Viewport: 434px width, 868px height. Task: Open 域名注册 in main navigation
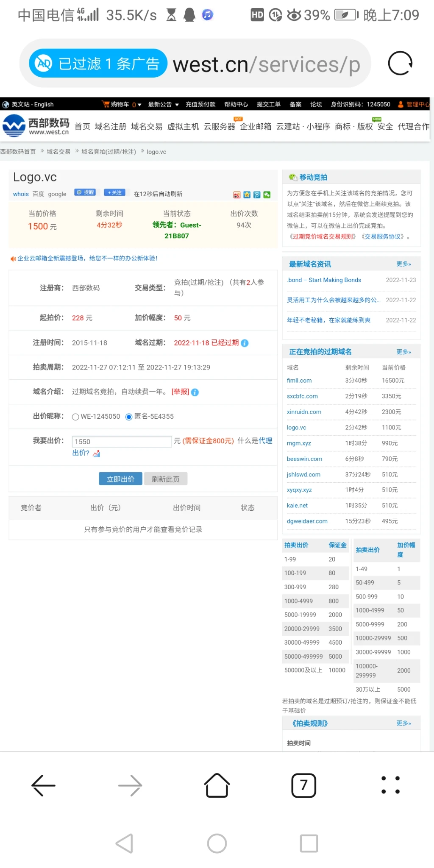click(111, 126)
